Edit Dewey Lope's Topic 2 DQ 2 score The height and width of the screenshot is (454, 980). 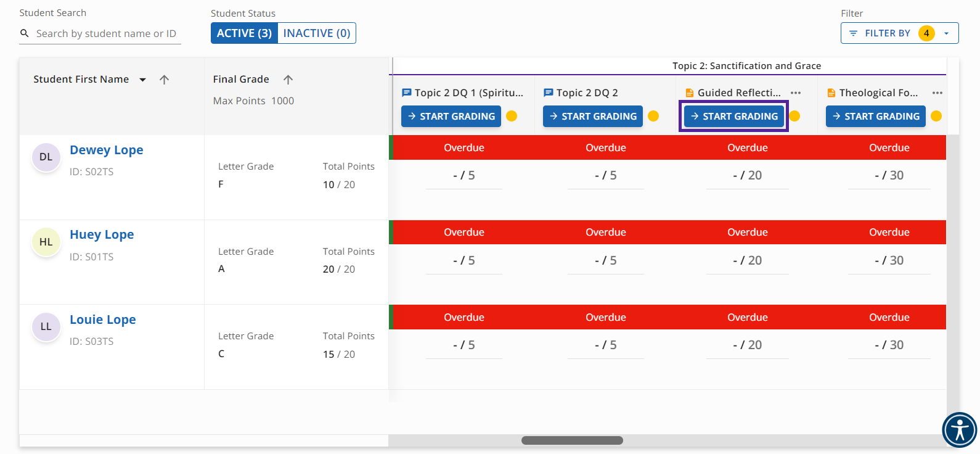[x=606, y=176]
